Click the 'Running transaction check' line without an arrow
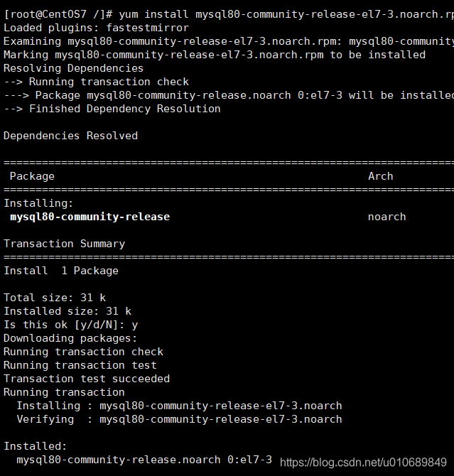The width and height of the screenshot is (454, 476). (84, 352)
